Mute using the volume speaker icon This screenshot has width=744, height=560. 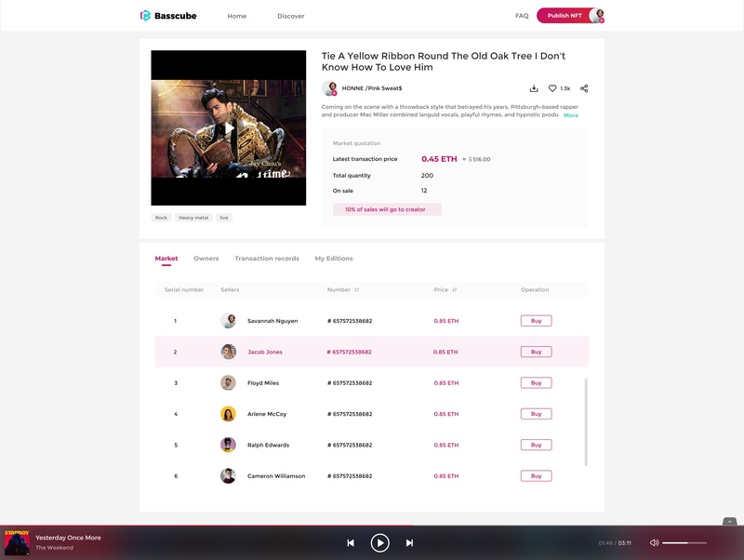[655, 542]
